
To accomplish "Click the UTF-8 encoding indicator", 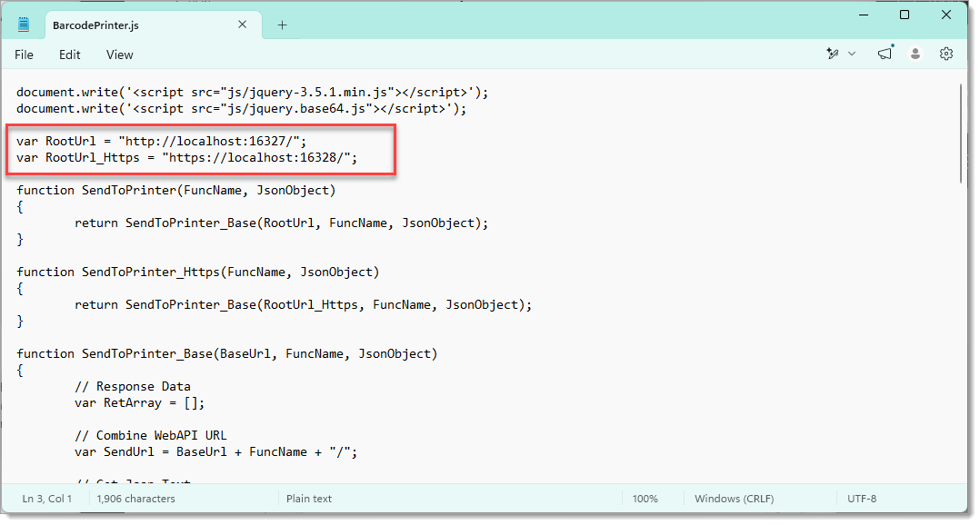I will coord(861,499).
